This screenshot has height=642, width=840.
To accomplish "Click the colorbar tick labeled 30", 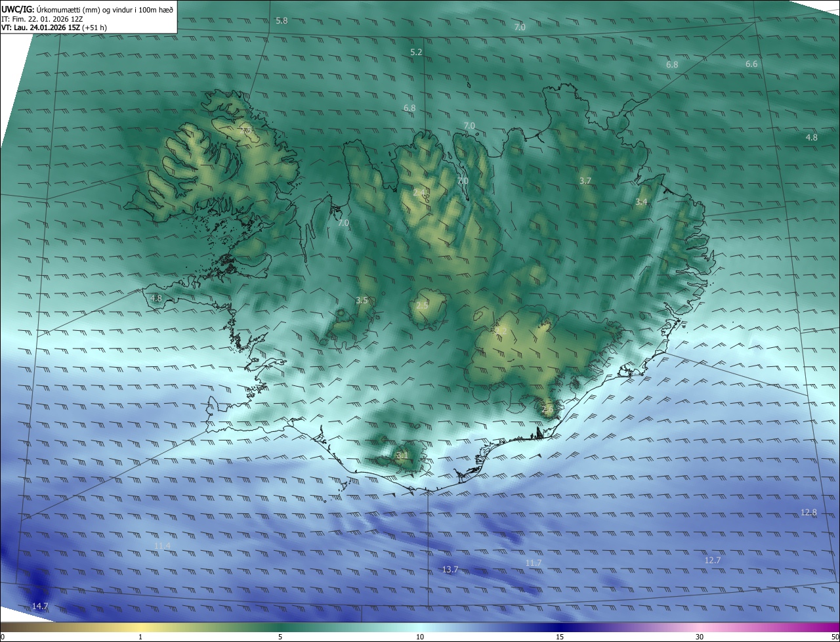I will 700,637.
